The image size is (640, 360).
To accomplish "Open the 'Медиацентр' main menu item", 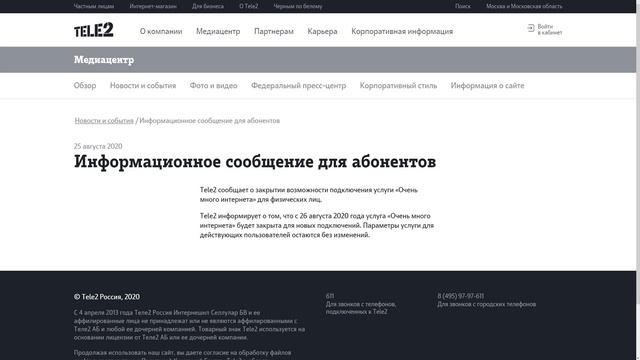I will tap(218, 31).
